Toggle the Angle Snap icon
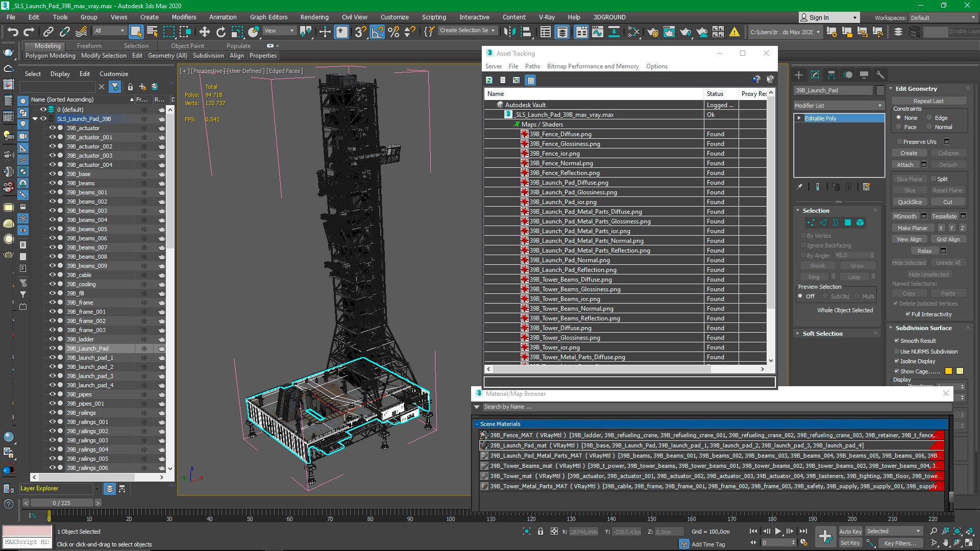This screenshot has height=551, width=980. click(x=377, y=32)
